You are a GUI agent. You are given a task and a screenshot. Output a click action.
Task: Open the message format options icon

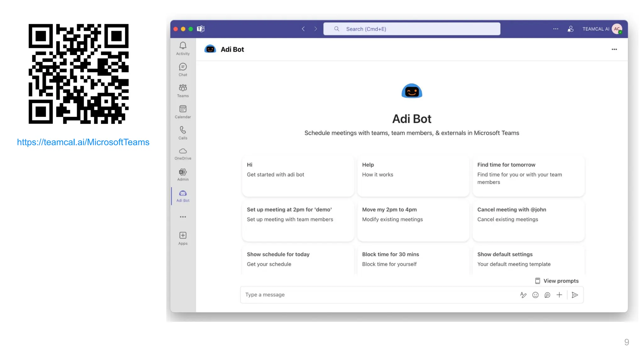pos(523,295)
